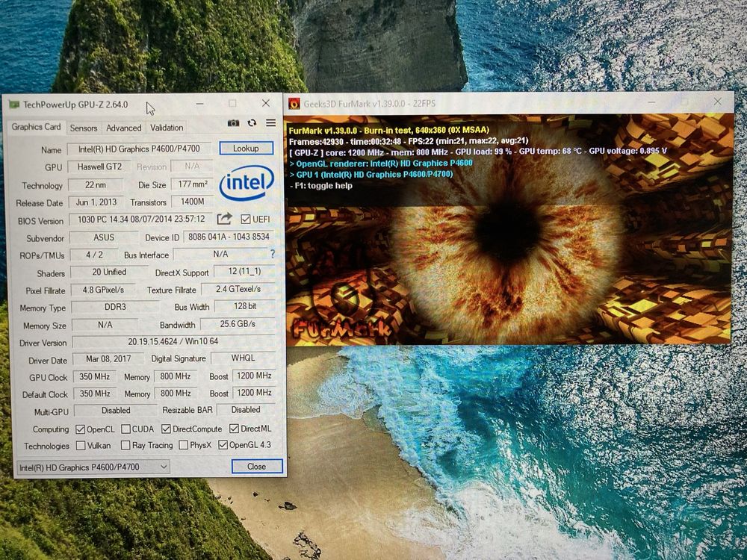Click the Shaders value 20 Unified
This screenshot has height=560, width=747.
(x=109, y=272)
